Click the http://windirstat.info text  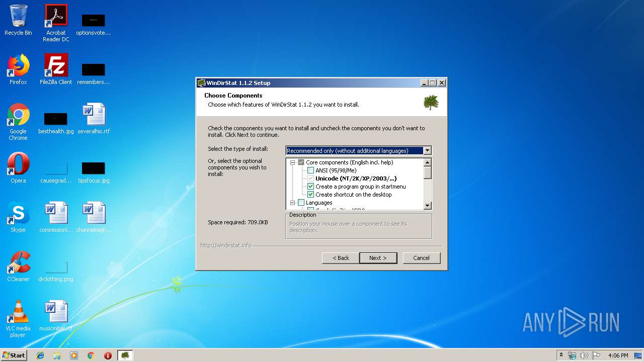point(226,245)
